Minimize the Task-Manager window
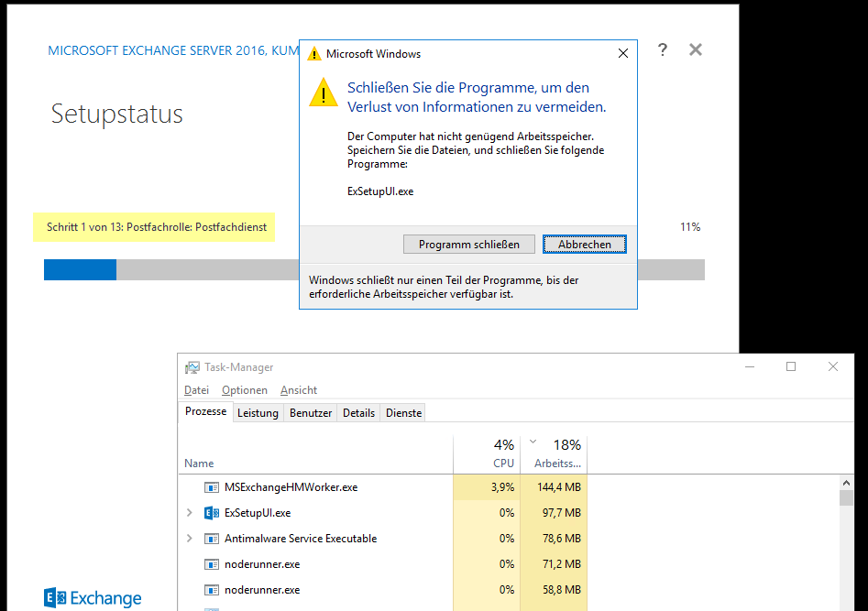This screenshot has height=611, width=868. [750, 366]
